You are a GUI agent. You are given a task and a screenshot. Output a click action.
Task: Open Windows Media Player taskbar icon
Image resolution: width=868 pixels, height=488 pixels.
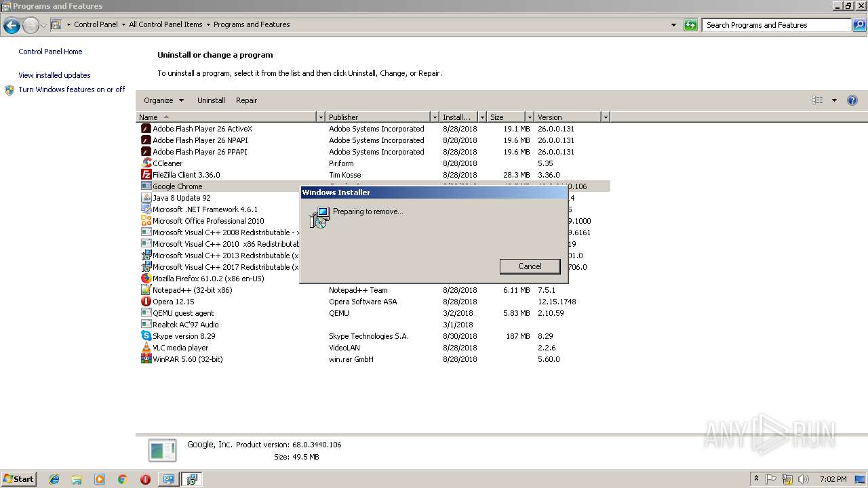[100, 479]
